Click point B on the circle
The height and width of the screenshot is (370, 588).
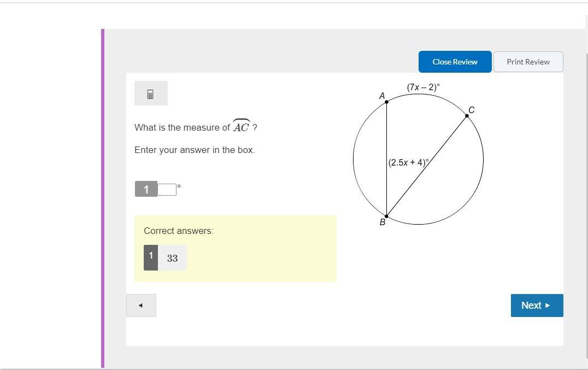[x=386, y=216]
